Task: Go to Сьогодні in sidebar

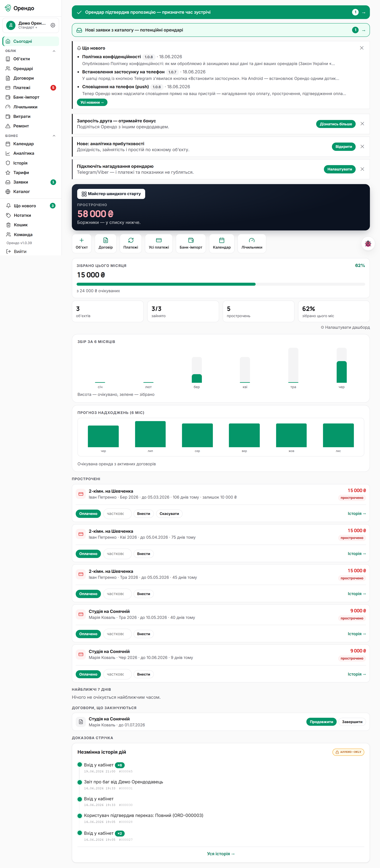Action: click(x=31, y=41)
